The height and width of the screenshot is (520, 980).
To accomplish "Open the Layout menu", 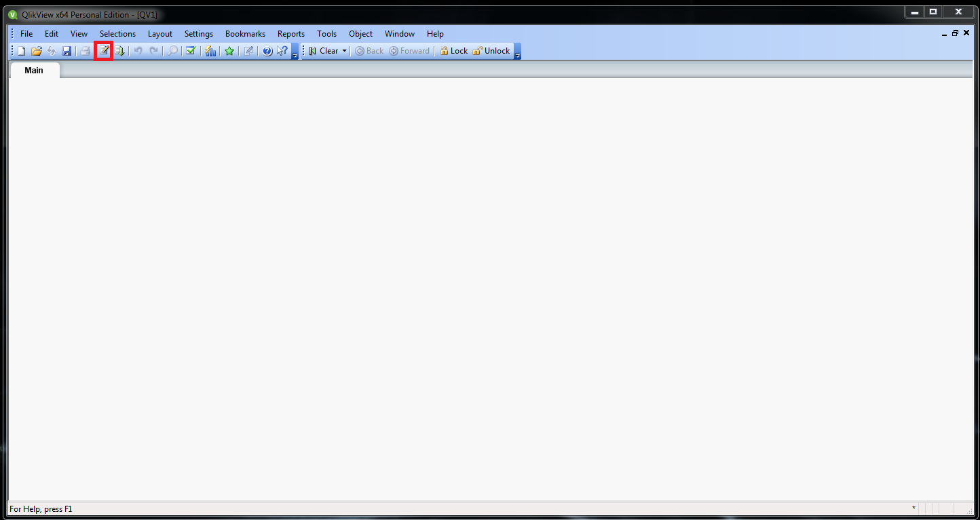I will (160, 34).
